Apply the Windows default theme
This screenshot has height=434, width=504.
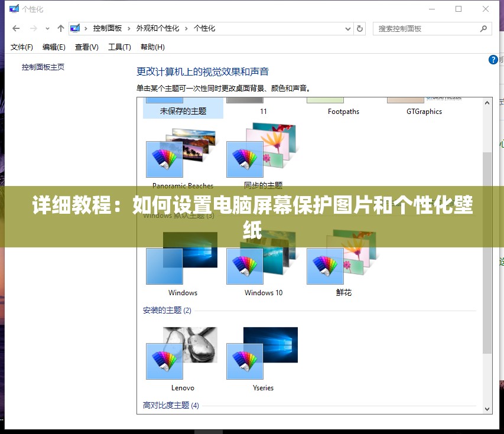point(183,263)
